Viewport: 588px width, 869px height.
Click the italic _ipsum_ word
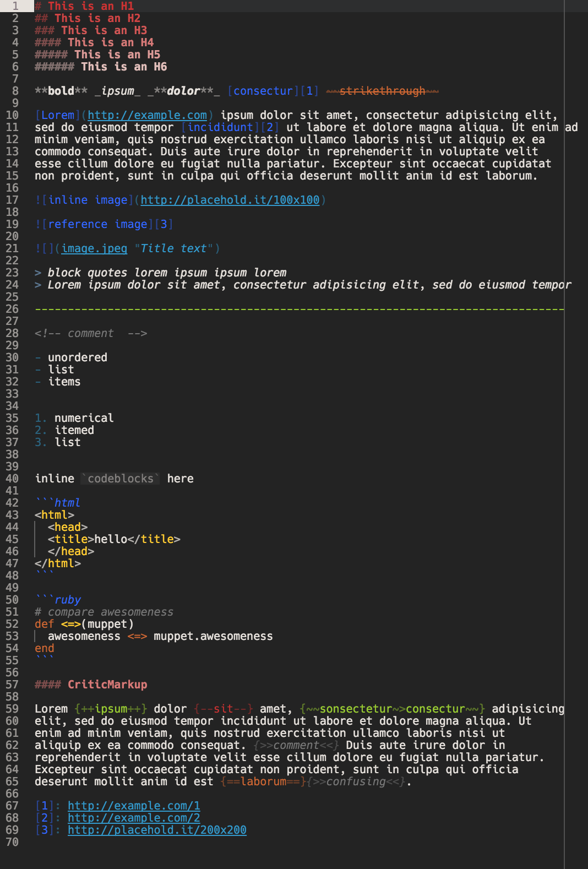tap(117, 91)
